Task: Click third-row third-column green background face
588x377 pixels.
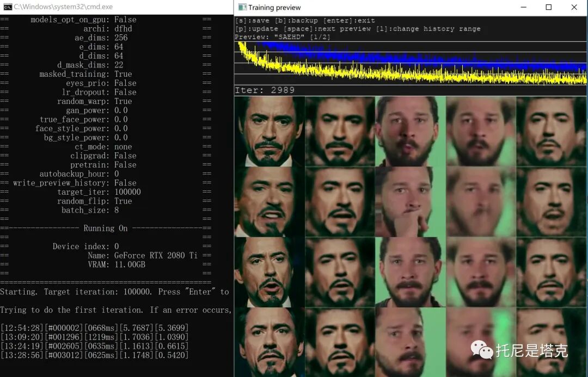Action: tap(411, 272)
